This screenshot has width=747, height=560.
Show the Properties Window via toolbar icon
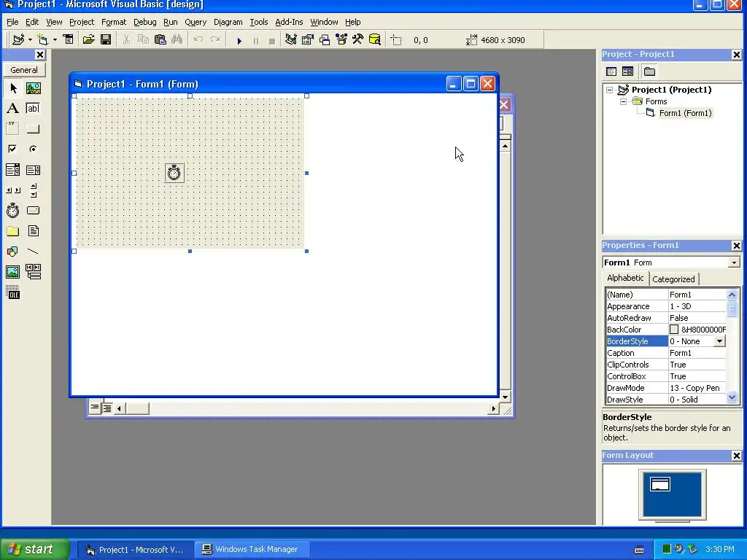[308, 39]
